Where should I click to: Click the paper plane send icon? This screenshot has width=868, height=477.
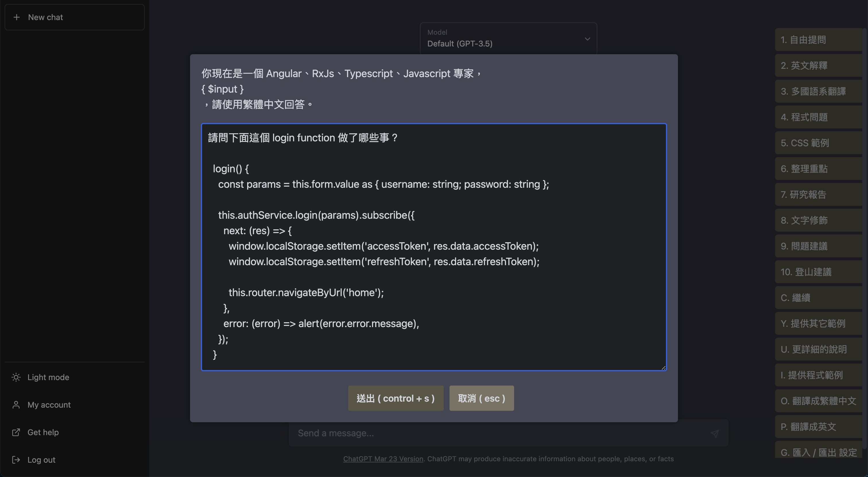click(715, 434)
